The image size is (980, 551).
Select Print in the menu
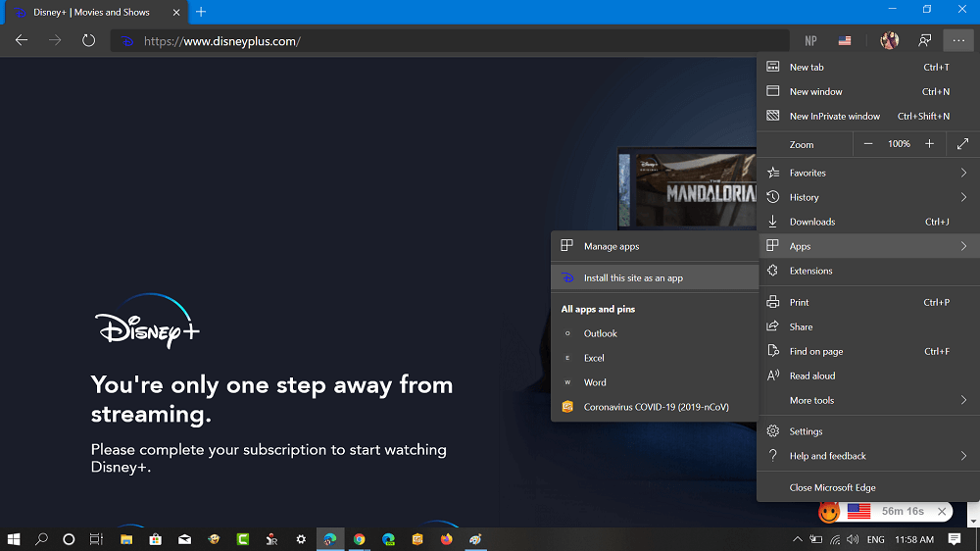[868, 302]
